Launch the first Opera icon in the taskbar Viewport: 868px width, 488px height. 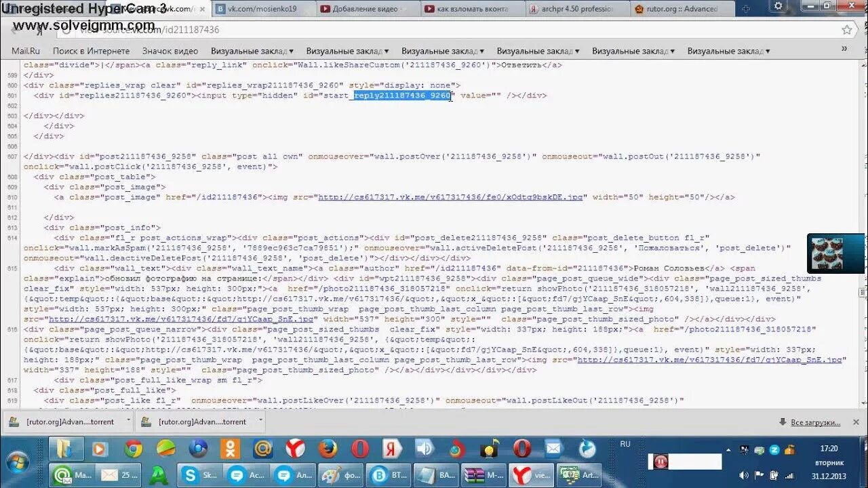(360, 449)
